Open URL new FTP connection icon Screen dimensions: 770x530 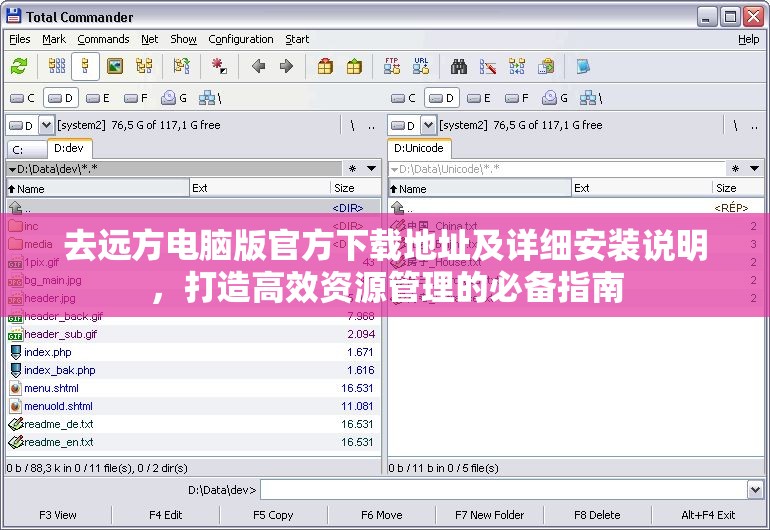(421, 66)
